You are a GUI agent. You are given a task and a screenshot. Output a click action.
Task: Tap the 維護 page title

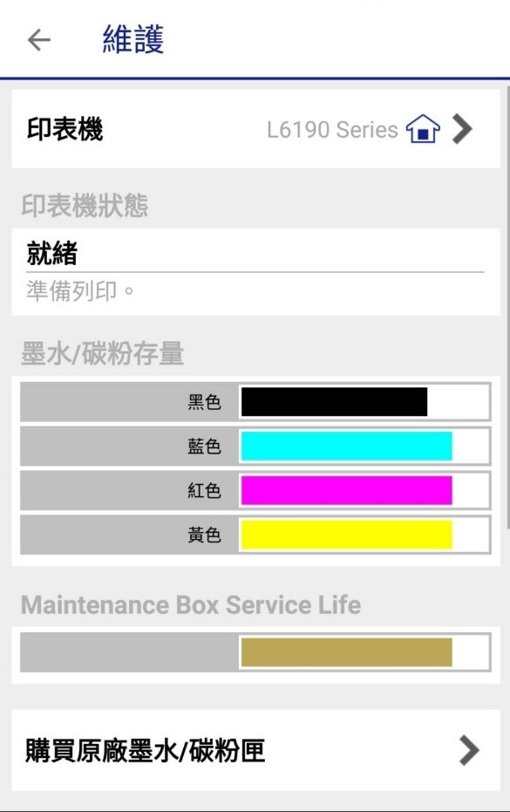point(133,39)
